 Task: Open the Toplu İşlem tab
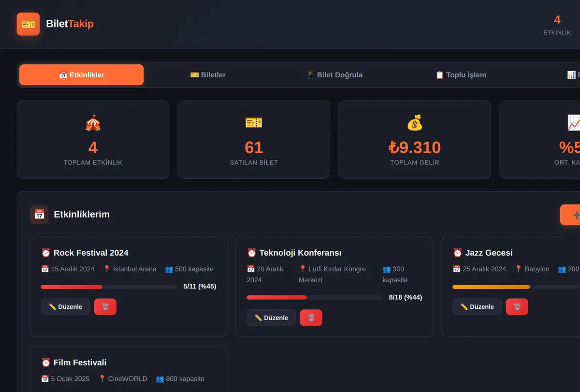[461, 75]
